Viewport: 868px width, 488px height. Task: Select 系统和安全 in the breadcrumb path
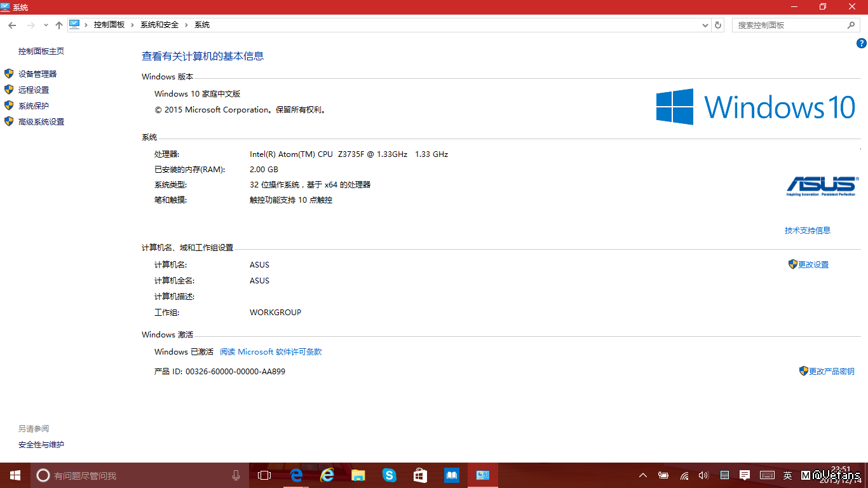(159, 25)
